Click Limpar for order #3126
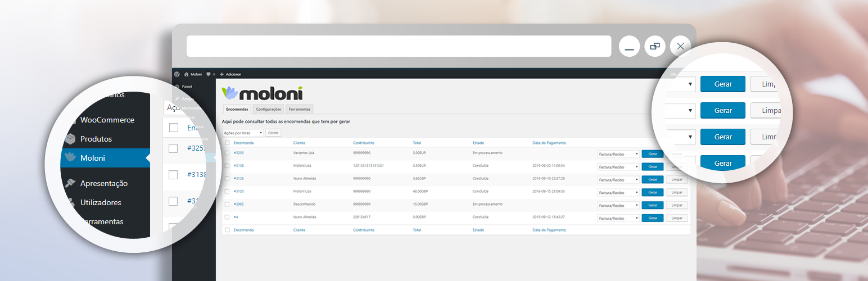Viewport: 868px width, 281px height. 677,180
